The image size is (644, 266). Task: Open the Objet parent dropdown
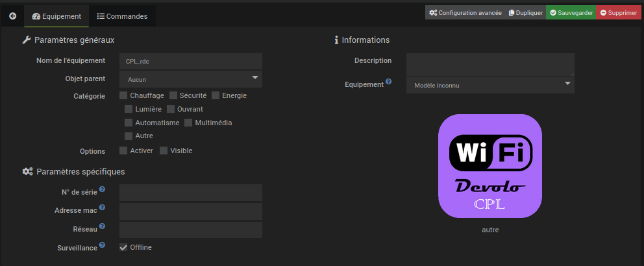(191, 79)
